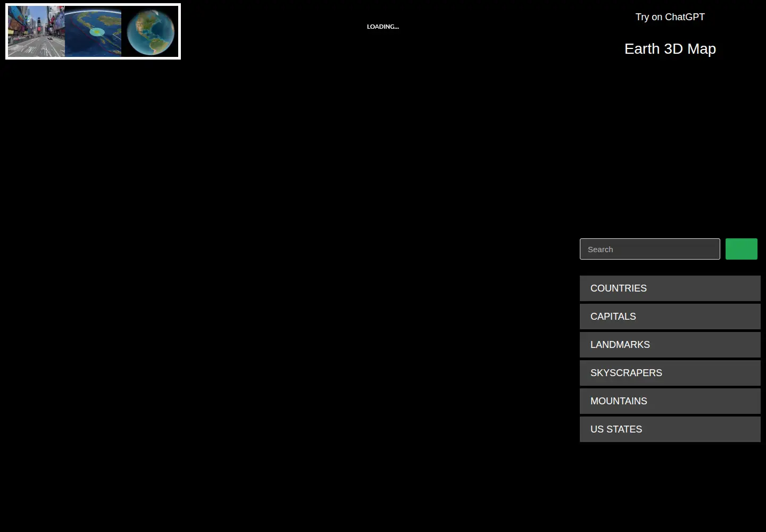The width and height of the screenshot is (766, 532).
Task: Expand the US STATES section
Action: (x=670, y=429)
